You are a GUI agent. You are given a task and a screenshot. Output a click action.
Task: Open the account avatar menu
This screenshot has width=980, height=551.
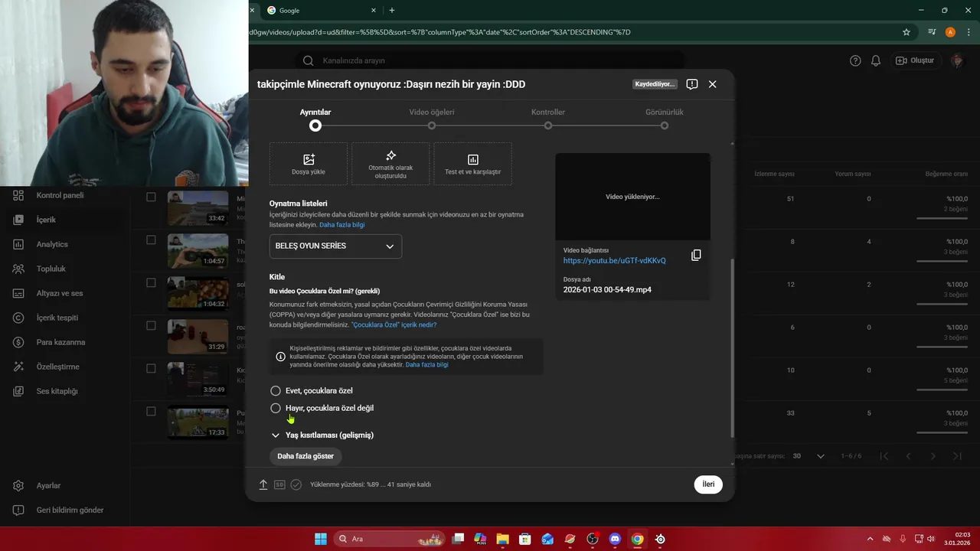[x=957, y=60]
